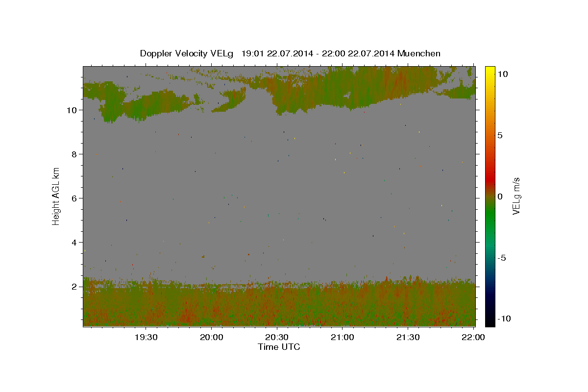
Task: Click the black bottom of the colorbar
Action: (x=490, y=321)
